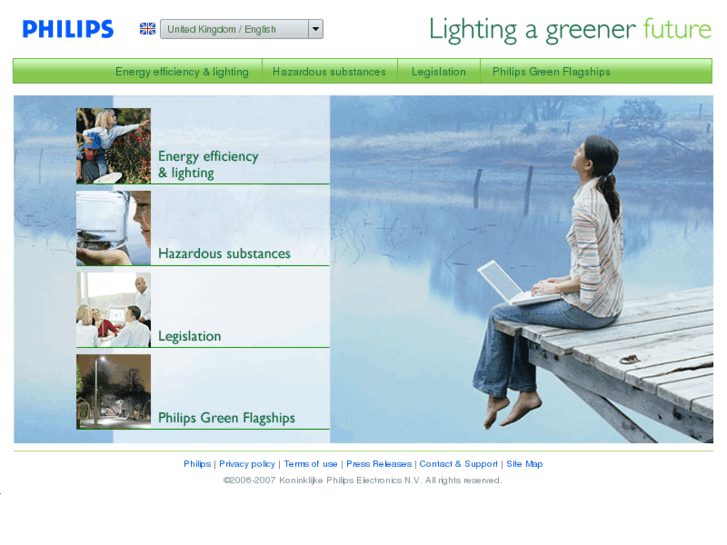Image resolution: width=727 pixels, height=545 pixels.
Task: Click the street lamp night thumbnail
Action: tap(114, 391)
